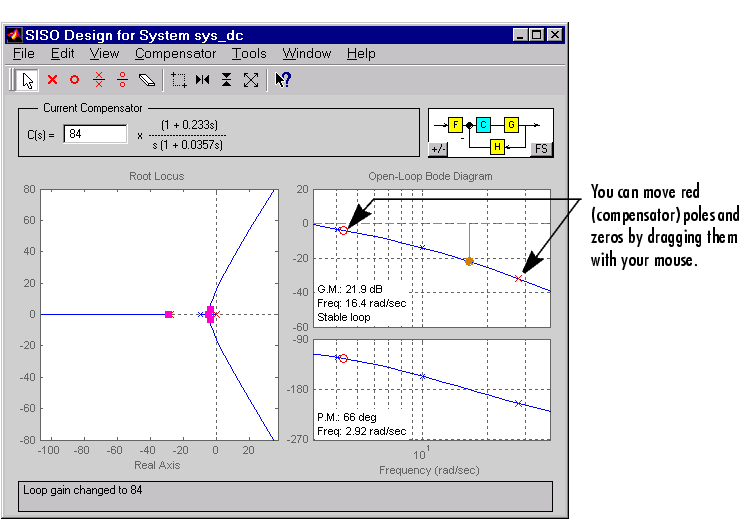The height and width of the screenshot is (521, 750).
Task: Select the arrow pointer tool
Action: coord(27,79)
